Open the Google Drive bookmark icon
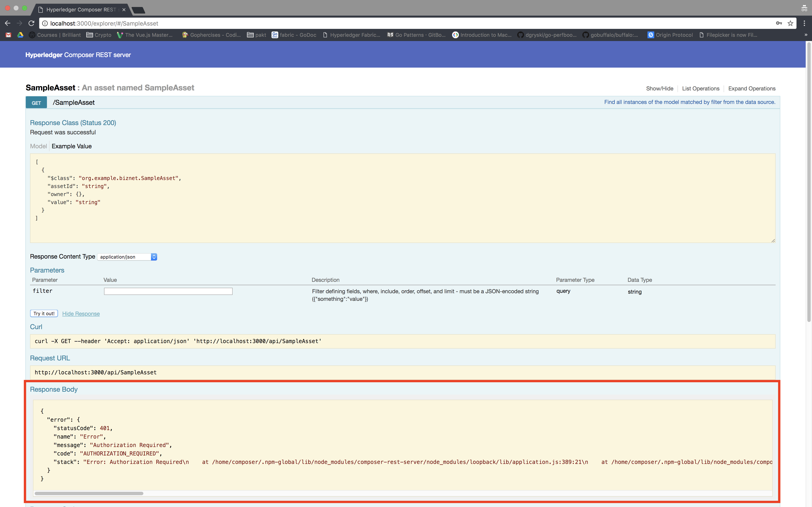The width and height of the screenshot is (812, 507). tap(20, 35)
